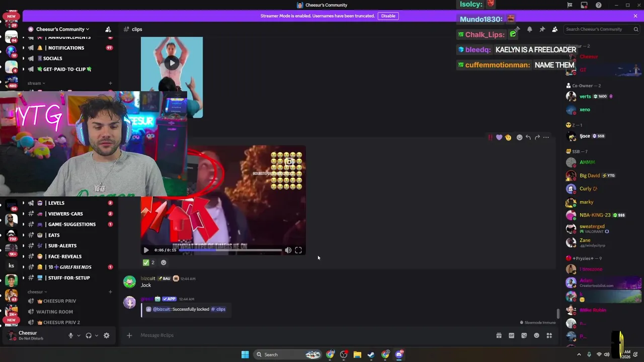Screen dimensions: 644x362
Task: Mute the video using volume icon
Action: [x=288, y=250]
